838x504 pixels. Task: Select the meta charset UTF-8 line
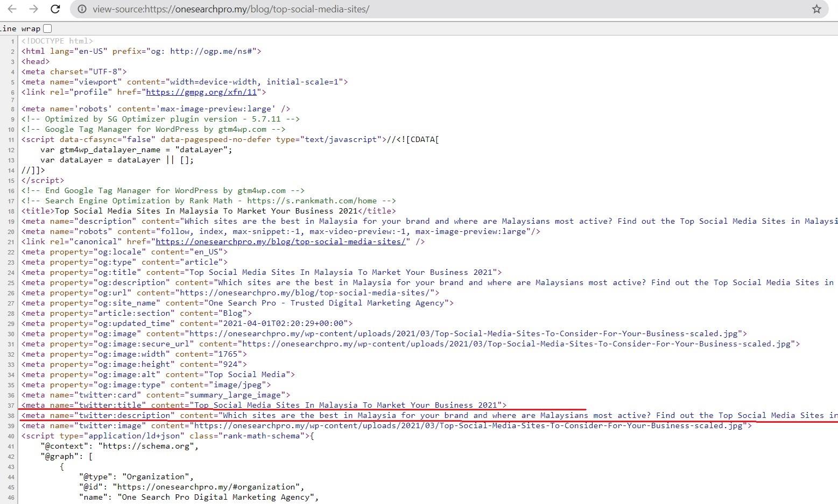pyautogui.click(x=74, y=72)
